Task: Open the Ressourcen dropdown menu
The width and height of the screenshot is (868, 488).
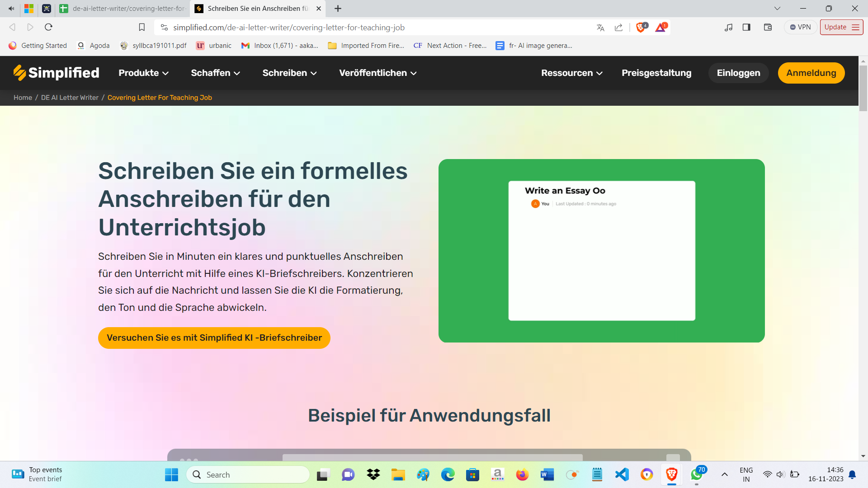Action: (571, 73)
